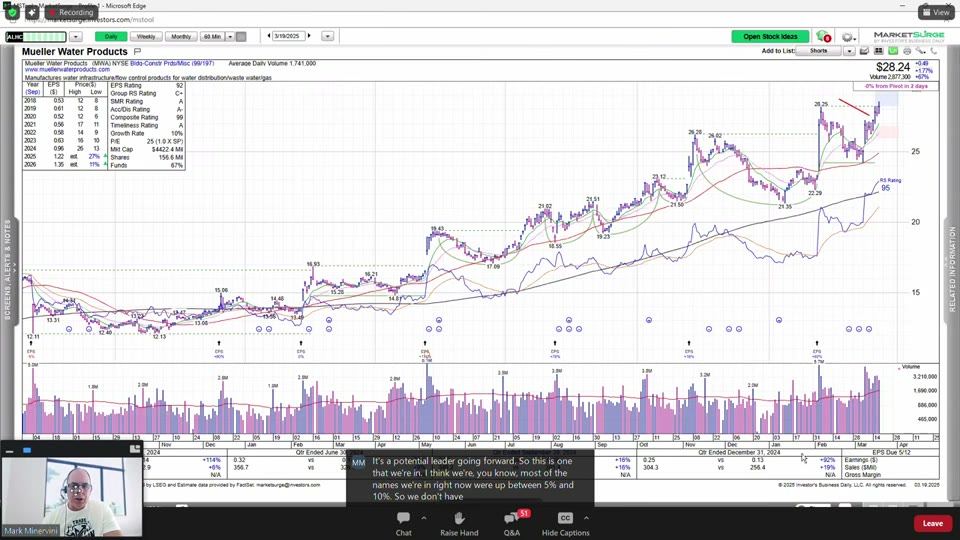Click the green encryption shield icon
The height and width of the screenshot is (540, 960).
[12, 12]
